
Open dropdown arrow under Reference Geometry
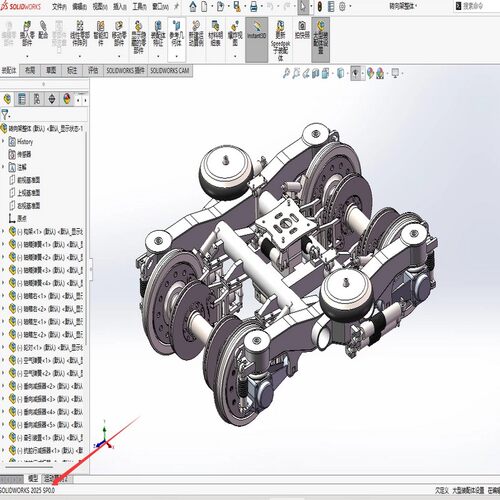pyautogui.click(x=176, y=56)
